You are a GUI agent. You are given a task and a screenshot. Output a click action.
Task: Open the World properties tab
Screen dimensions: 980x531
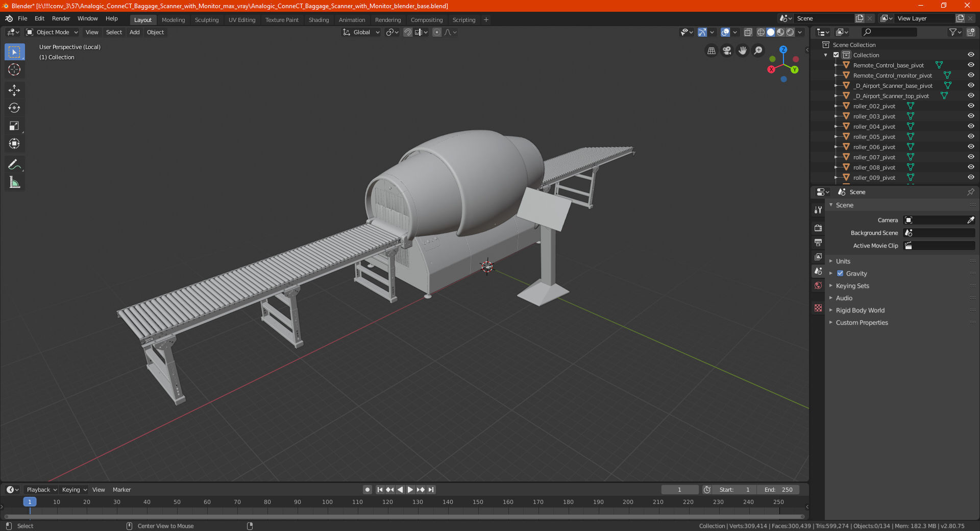pos(818,285)
